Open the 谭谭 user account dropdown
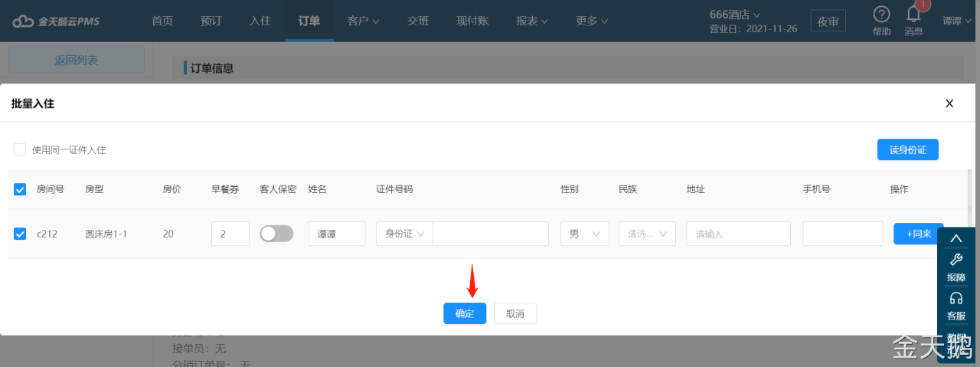980x367 pixels. click(957, 21)
